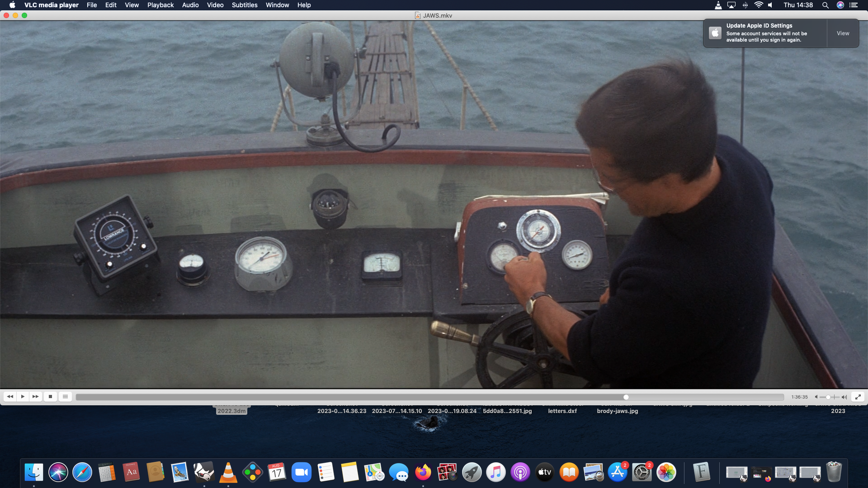Open Music from the Dock
This screenshot has height=488, width=868.
(x=496, y=473)
